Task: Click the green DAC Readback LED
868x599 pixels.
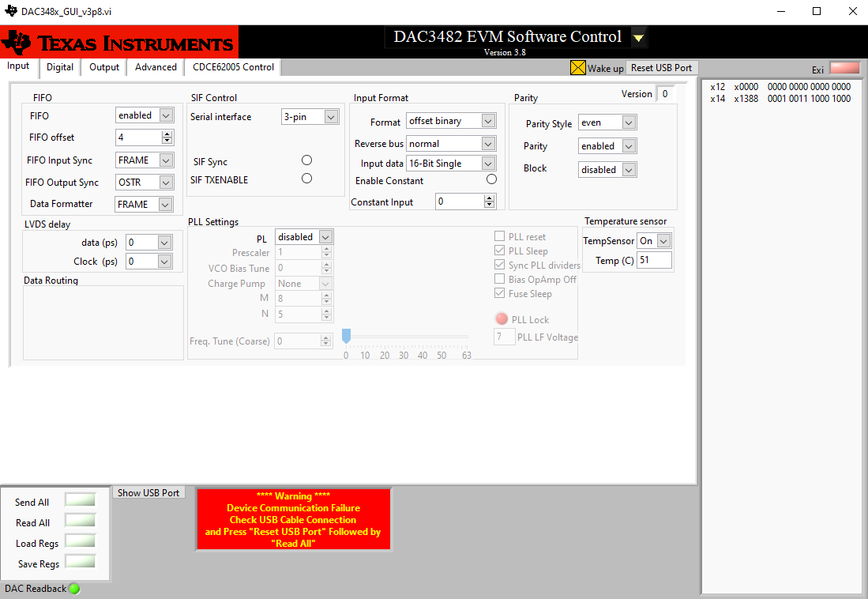Action: (x=74, y=589)
